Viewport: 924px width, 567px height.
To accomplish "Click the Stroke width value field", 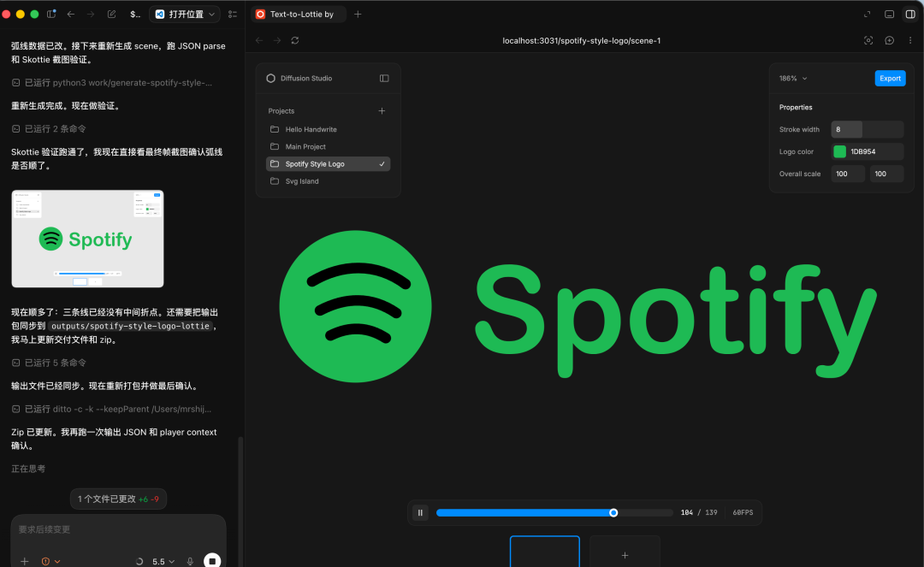I will (867, 129).
